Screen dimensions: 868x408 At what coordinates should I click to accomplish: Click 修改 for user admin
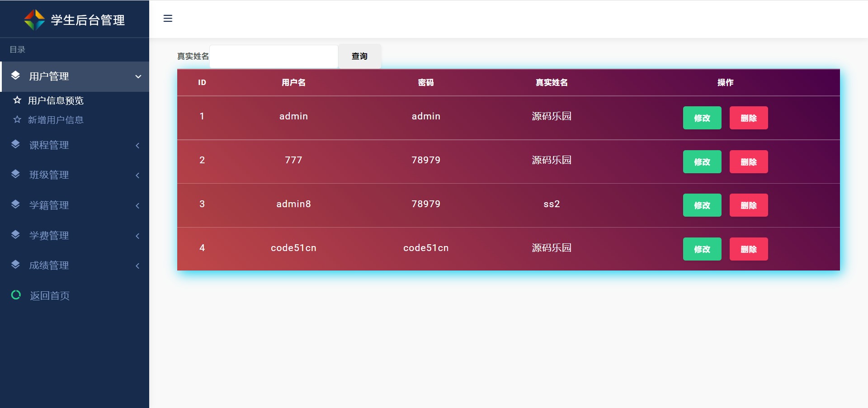[702, 118]
